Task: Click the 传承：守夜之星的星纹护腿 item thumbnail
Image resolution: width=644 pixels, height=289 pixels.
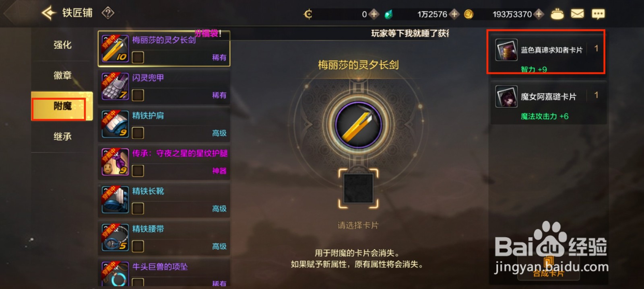Action: coord(115,162)
